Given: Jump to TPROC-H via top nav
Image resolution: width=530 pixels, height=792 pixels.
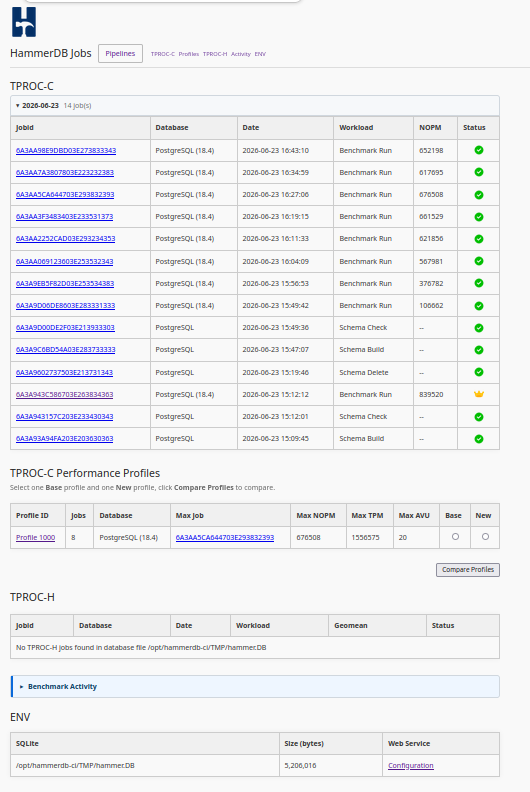Looking at the screenshot, I should tap(215, 54).
